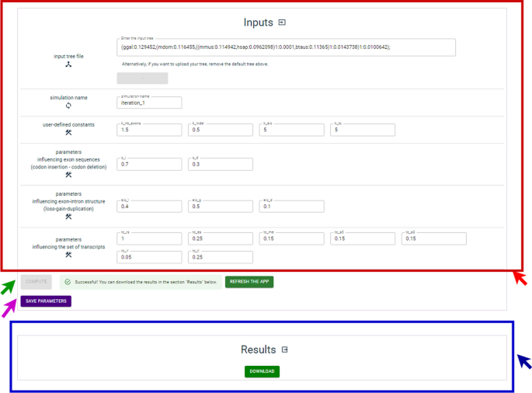Click the gray upload button below the tree field
Image resolution: width=532 pixels, height=393 pixels.
click(x=142, y=78)
